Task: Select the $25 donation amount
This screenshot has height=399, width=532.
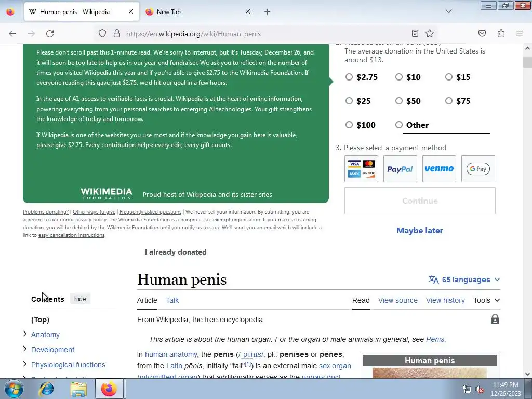Action: tap(349, 101)
